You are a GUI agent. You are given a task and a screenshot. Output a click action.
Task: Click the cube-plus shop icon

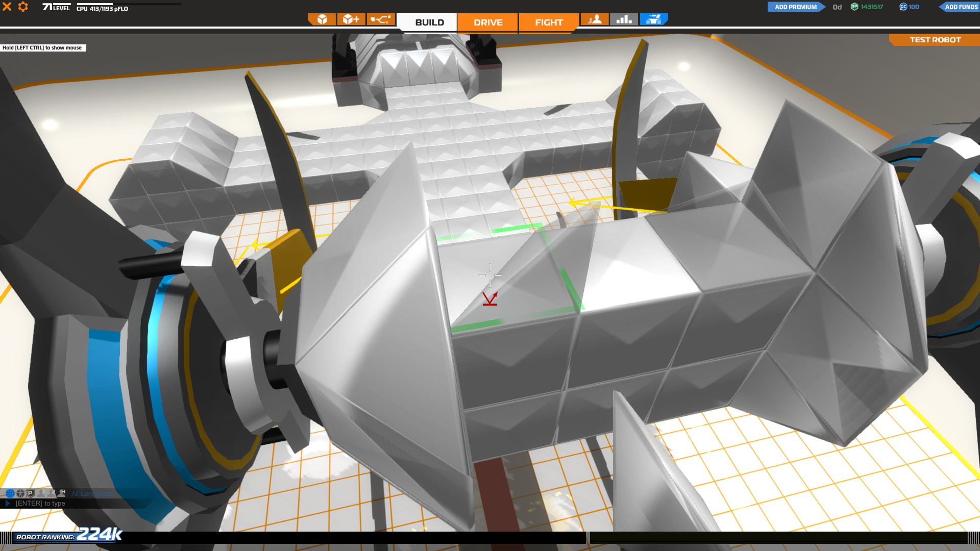351,19
